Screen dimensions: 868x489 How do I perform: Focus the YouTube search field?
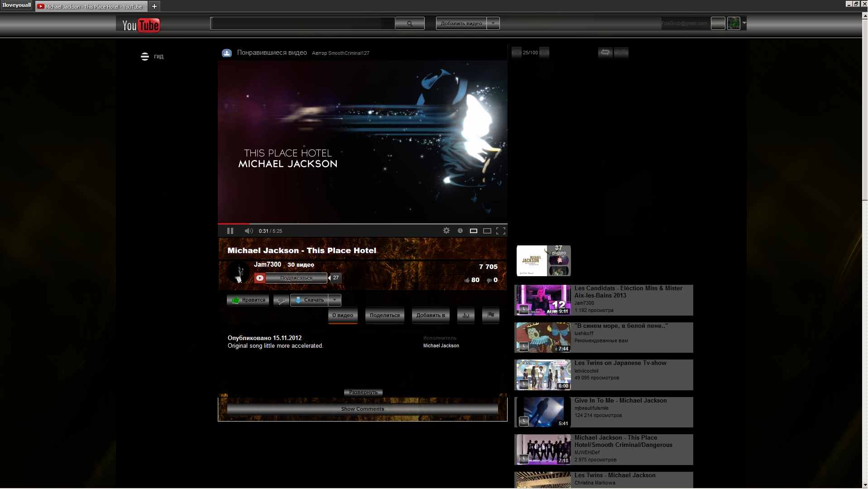(x=302, y=24)
